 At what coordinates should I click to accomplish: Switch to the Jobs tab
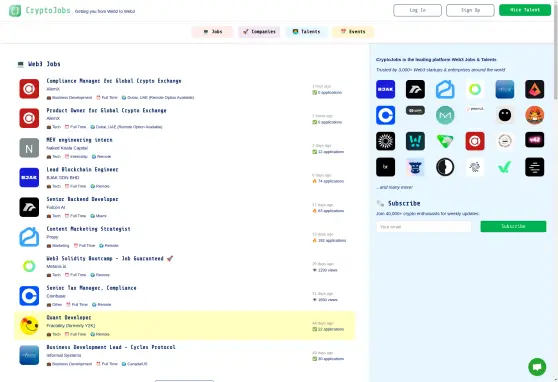tap(212, 32)
